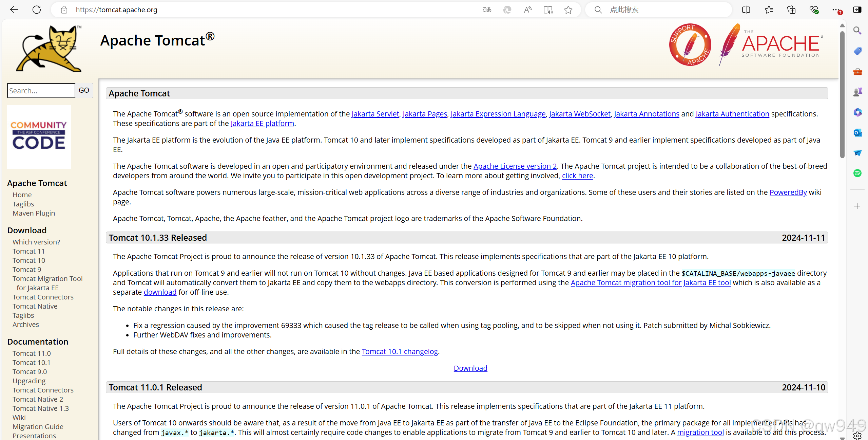The image size is (868, 440).
Task: Open sidebar games chess icon
Action: point(857,92)
